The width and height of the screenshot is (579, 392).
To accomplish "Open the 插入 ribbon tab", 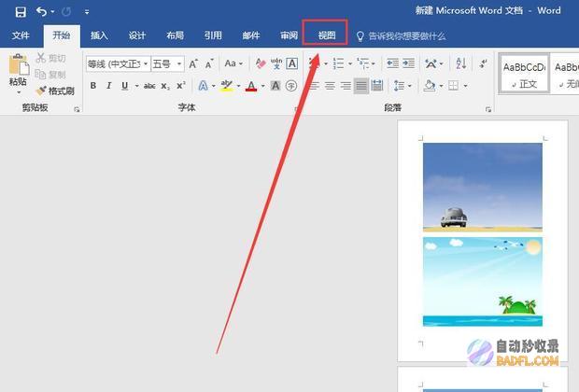I will [99, 35].
